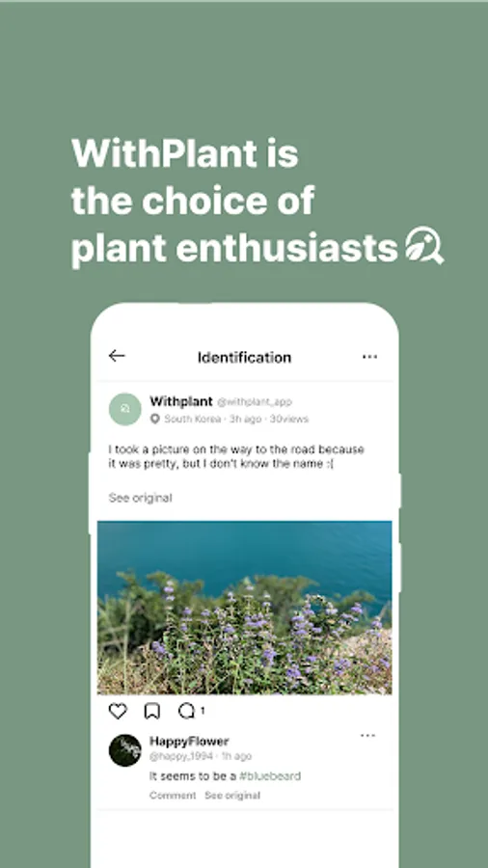This screenshot has width=488, height=868.
Task: Show the comment's See original text
Action: tap(232, 796)
